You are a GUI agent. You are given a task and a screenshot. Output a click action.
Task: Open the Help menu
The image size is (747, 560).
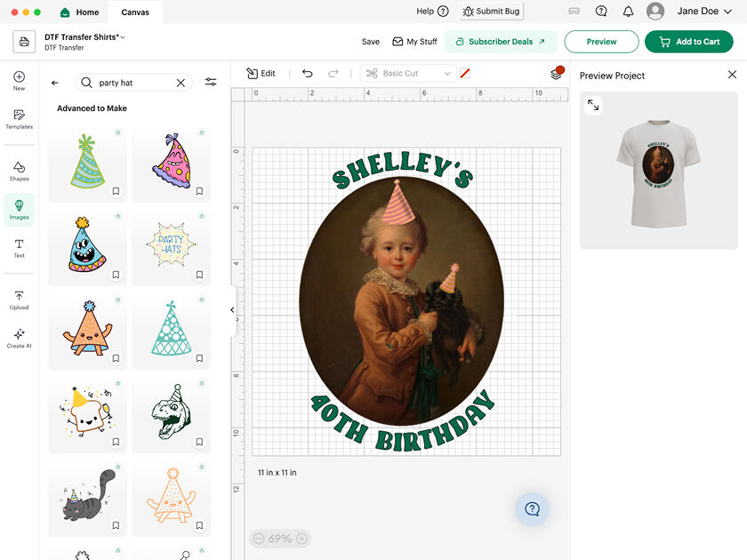point(425,12)
